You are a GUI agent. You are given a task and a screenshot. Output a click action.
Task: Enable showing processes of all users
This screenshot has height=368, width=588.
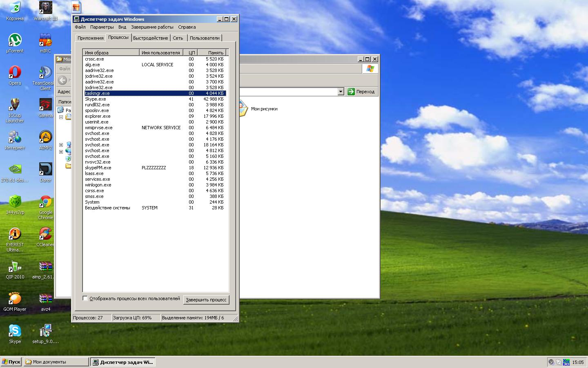coord(85,298)
